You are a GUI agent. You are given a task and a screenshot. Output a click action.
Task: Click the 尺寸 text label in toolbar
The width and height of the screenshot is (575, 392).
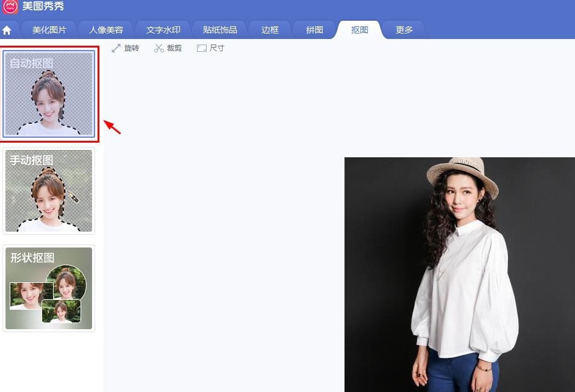tap(217, 48)
